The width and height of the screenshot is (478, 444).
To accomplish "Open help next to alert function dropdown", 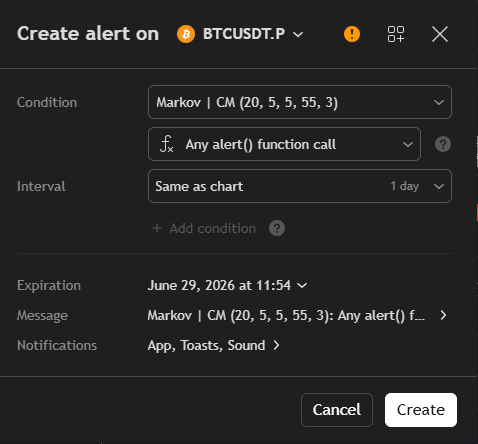I will coord(443,144).
